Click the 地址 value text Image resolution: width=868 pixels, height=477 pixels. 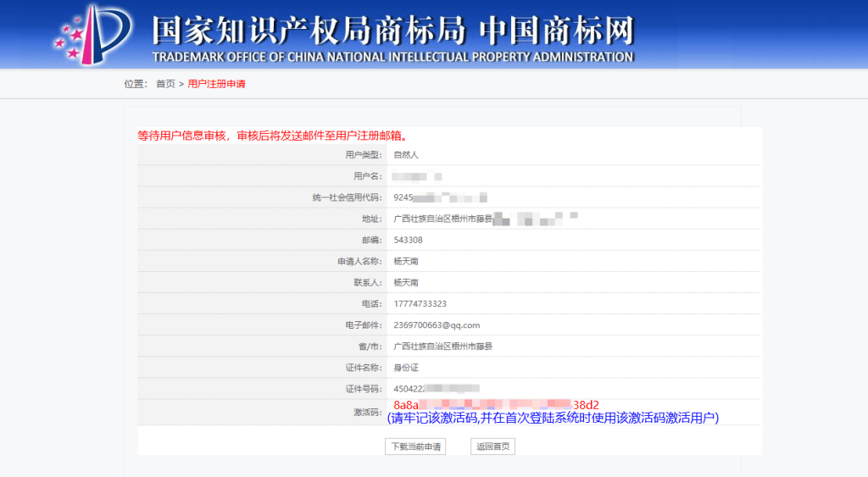(486, 219)
